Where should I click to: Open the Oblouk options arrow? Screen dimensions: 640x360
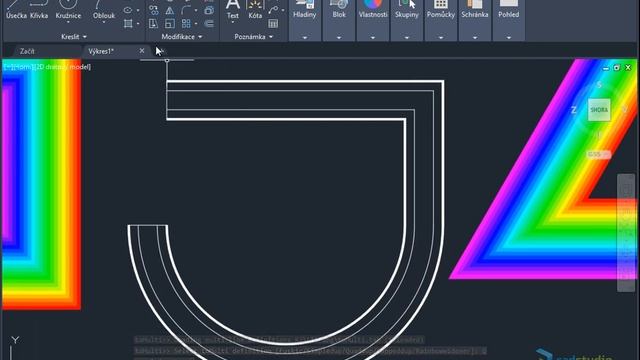coord(103,22)
